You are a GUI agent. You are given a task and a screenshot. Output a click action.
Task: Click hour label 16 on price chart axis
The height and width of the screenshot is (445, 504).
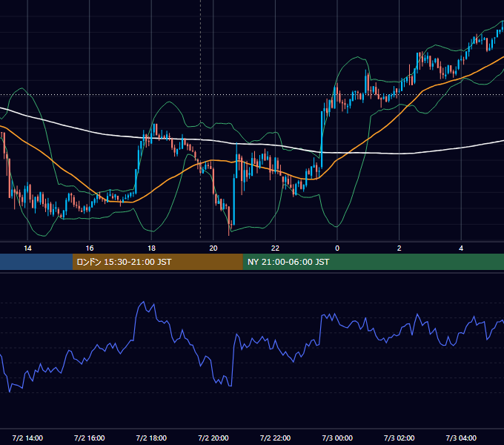[x=90, y=248]
